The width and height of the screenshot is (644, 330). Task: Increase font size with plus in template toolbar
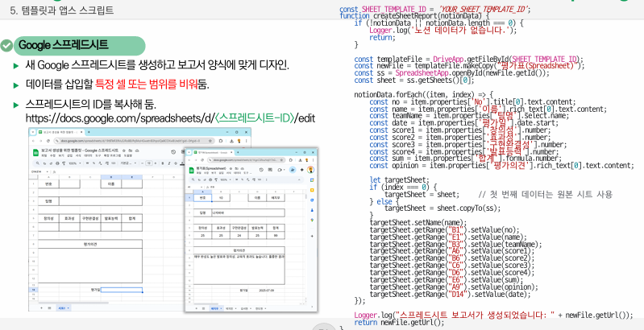(x=156, y=163)
